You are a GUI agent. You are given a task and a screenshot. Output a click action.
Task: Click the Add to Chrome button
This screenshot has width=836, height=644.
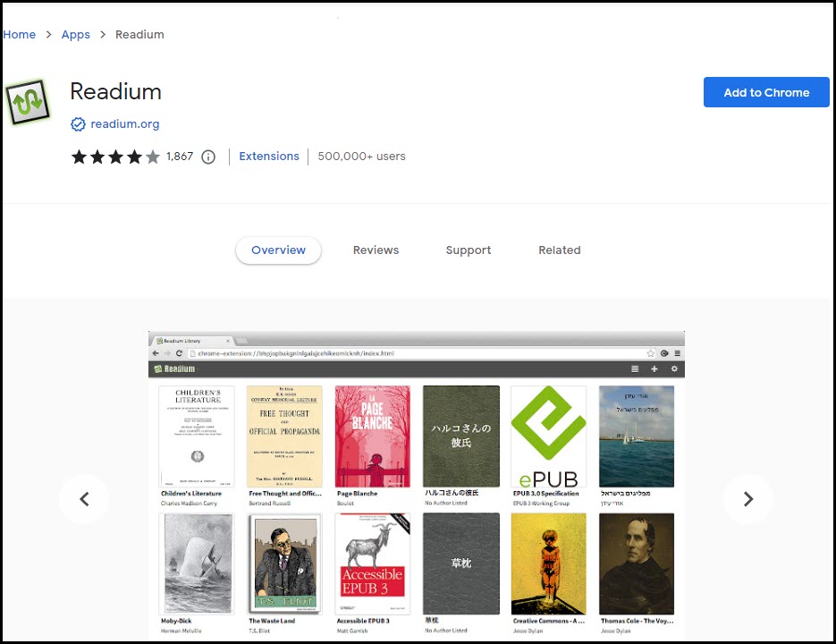tap(766, 92)
